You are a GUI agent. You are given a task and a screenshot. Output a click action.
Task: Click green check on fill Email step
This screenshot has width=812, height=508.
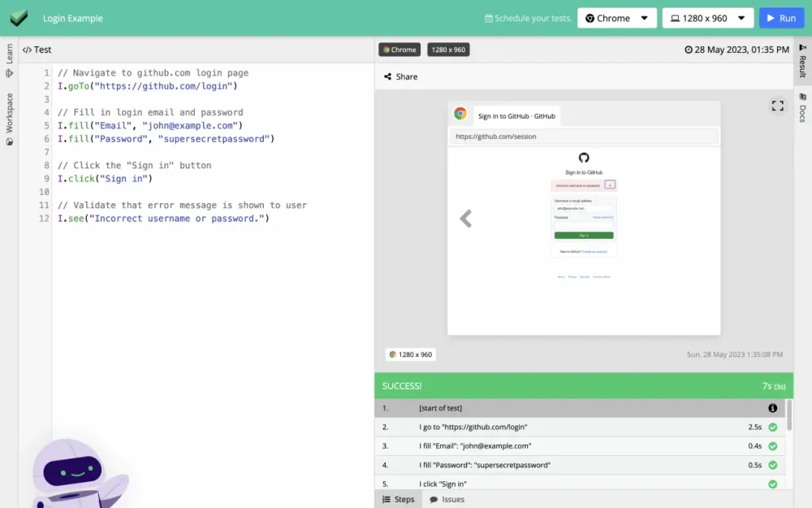(773, 445)
